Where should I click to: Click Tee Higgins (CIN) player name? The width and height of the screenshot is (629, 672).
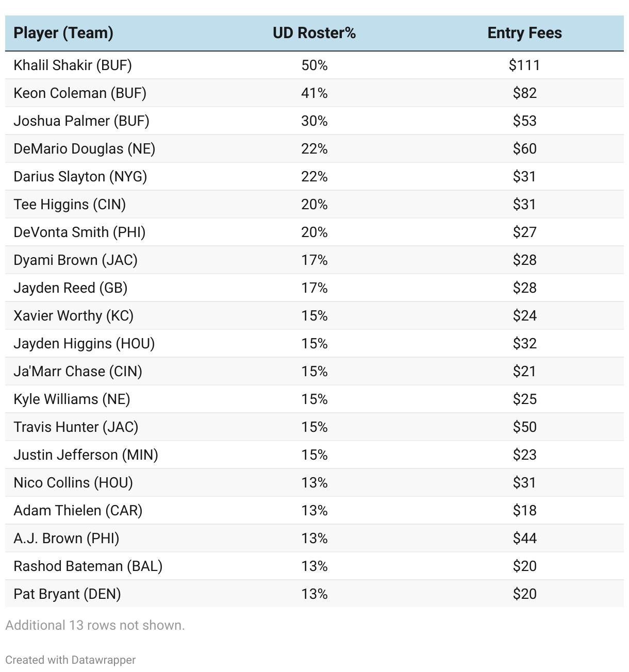pos(70,204)
